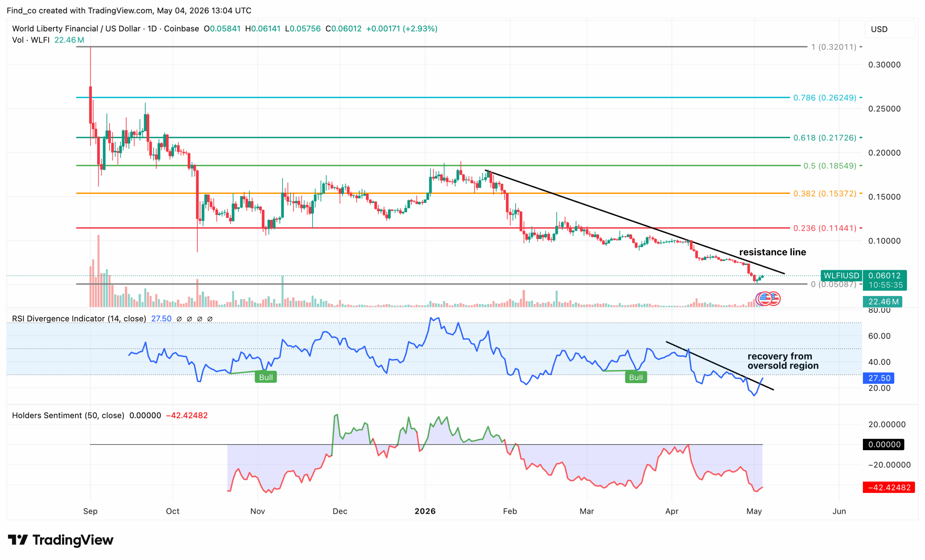The width and height of the screenshot is (925, 560).
Task: Click the green Bull label near late March
Action: tap(636, 377)
